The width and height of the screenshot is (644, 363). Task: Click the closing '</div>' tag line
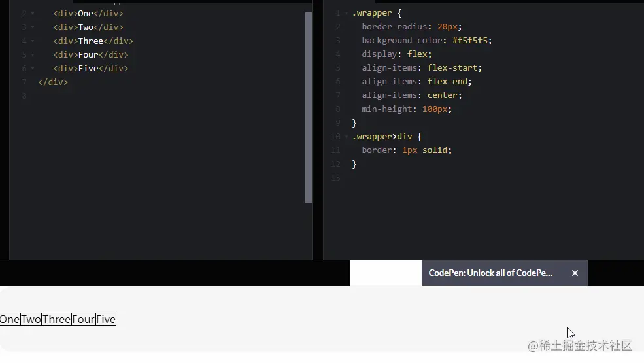52,82
